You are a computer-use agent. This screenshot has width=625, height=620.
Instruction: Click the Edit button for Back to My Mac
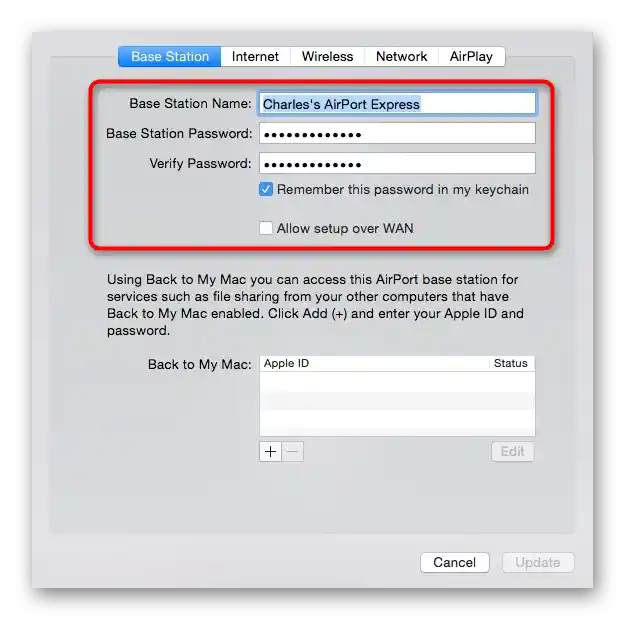pyautogui.click(x=513, y=451)
